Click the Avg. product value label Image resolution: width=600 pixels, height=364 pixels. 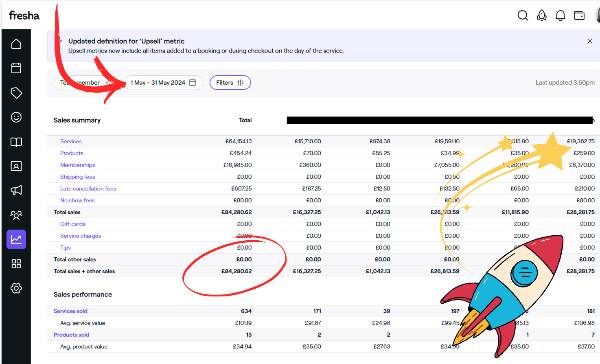tap(84, 346)
